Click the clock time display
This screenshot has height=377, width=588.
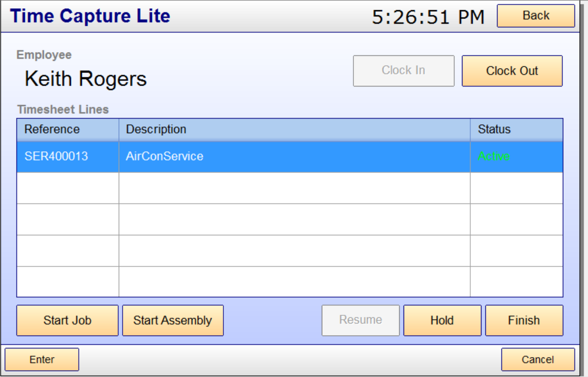pos(428,17)
